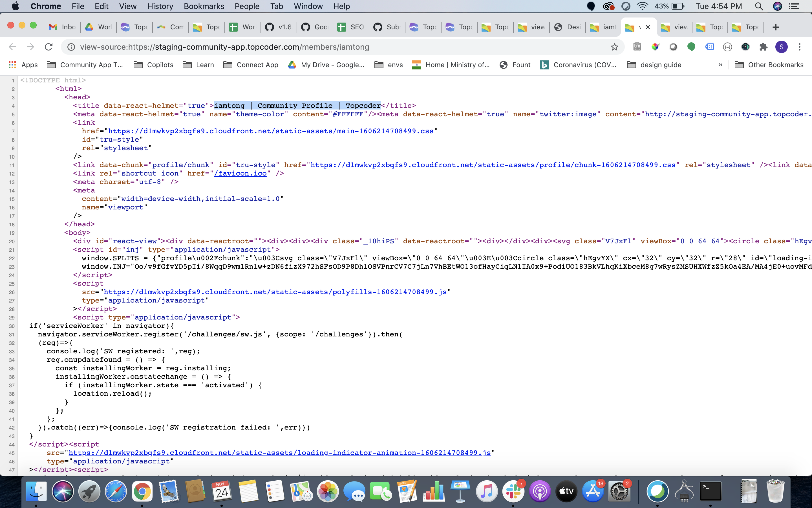Screen dimensions: 812x508
Task: Open the polyfills-1606214708499.js link
Action: coord(275,292)
